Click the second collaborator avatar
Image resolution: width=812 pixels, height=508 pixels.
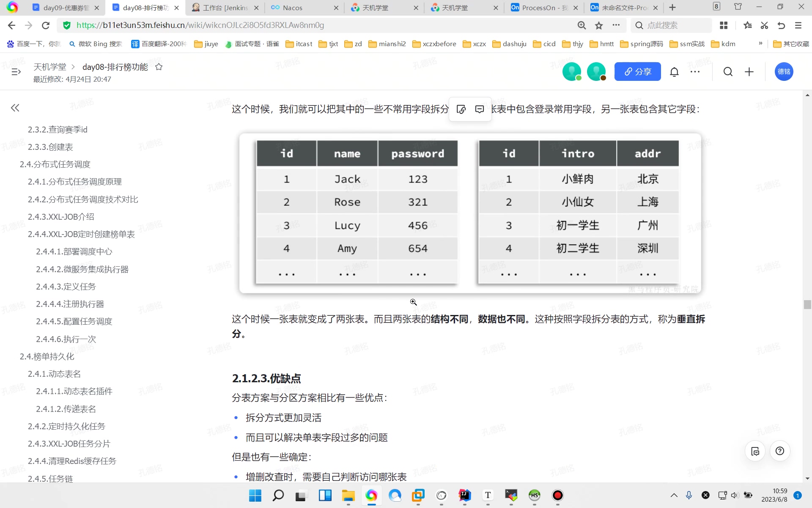coord(596,72)
